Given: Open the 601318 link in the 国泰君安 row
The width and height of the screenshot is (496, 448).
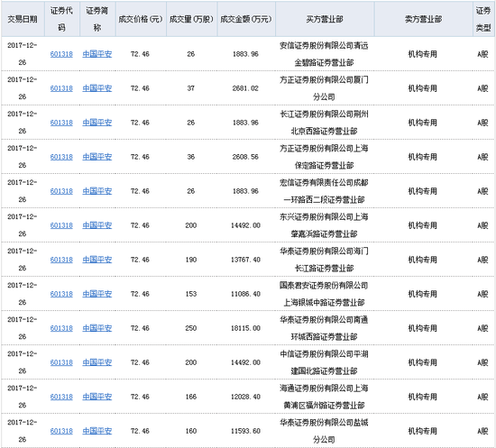Looking at the screenshot, I should pyautogui.click(x=61, y=294).
